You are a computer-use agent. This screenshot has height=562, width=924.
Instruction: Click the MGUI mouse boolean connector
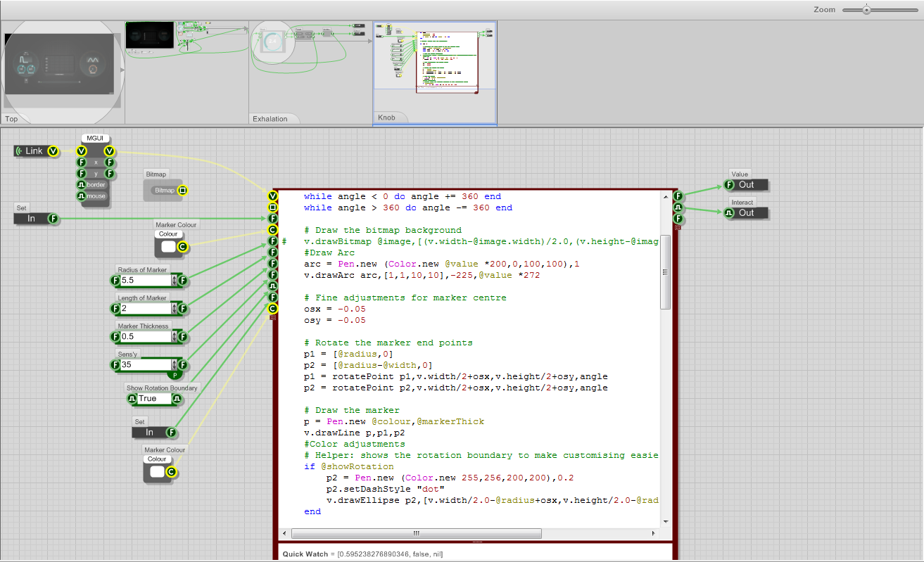tap(81, 196)
